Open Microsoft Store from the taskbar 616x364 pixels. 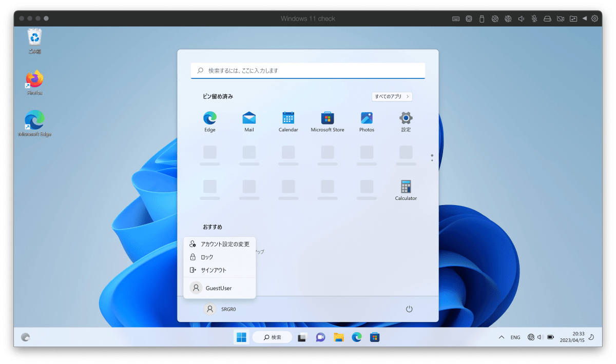(x=375, y=337)
